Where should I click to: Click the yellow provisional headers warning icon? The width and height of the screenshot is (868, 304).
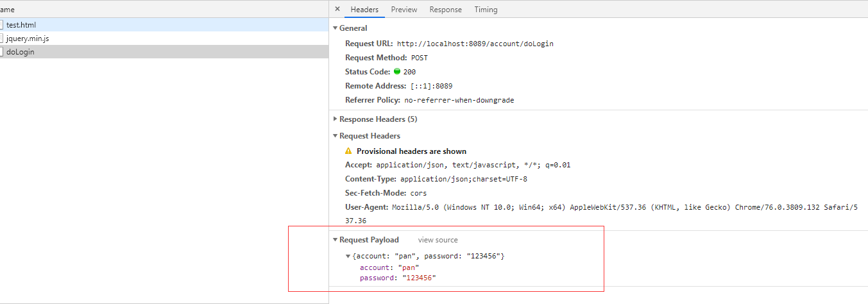pos(348,151)
